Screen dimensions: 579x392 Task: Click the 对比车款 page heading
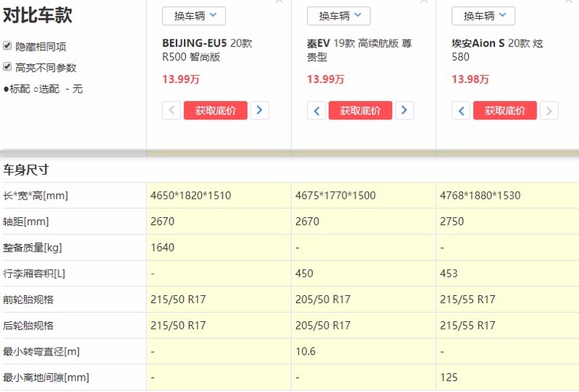[x=37, y=15]
